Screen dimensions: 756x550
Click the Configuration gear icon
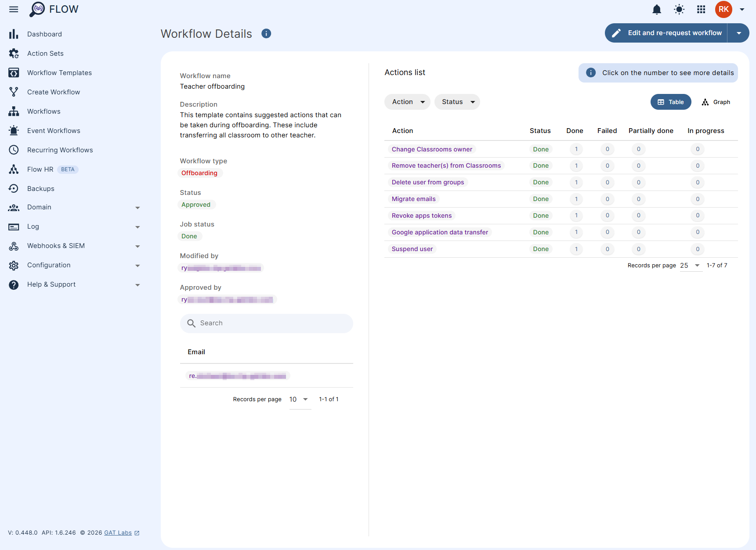coord(14,266)
